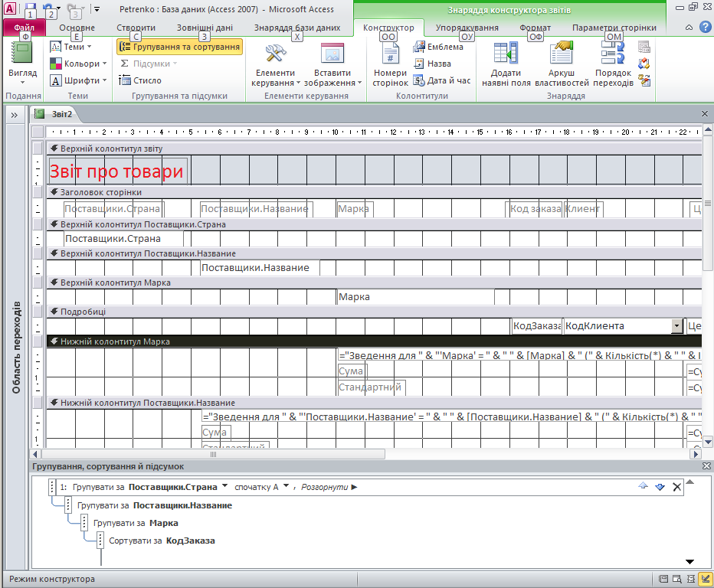Image resolution: width=714 pixels, height=588 pixels.
Task: Move the Поставщики.Страна group level down
Action: point(660,487)
